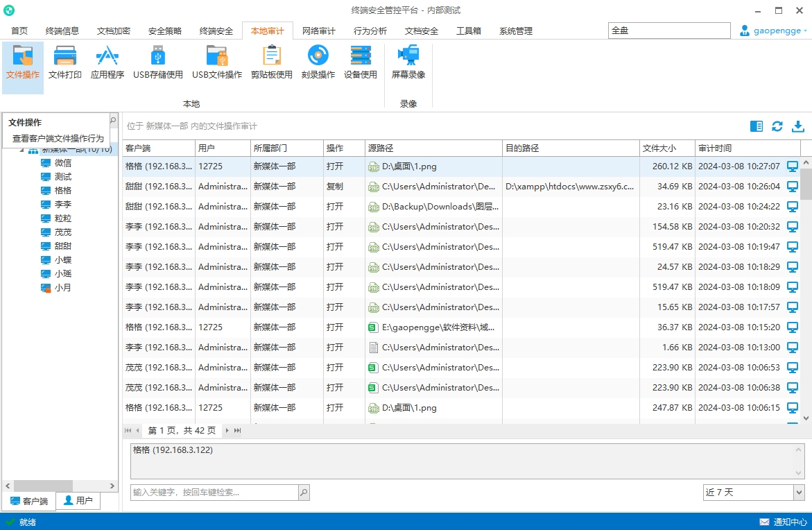Screen dimensions: 812x530
Task: Click monitor icon in 10:27:07 row
Action: click(x=793, y=166)
